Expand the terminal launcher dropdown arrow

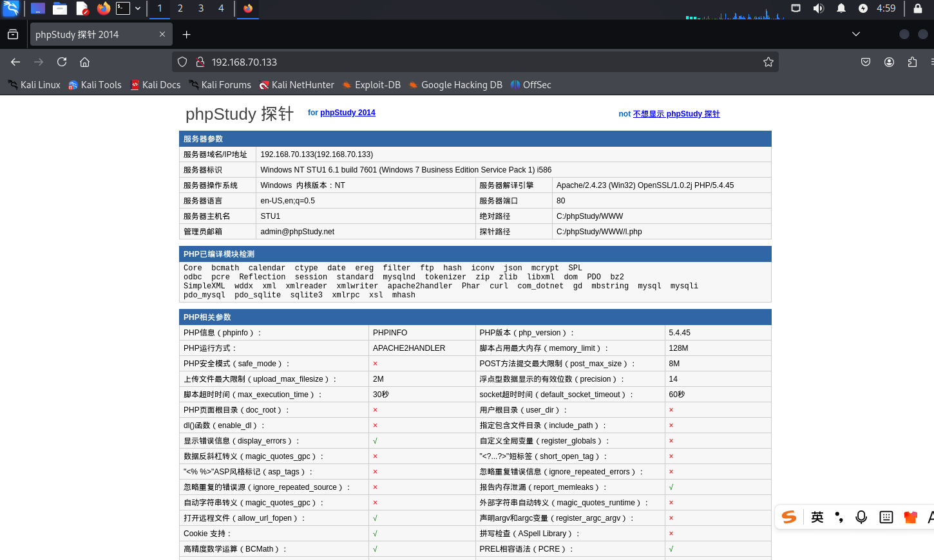tap(138, 8)
